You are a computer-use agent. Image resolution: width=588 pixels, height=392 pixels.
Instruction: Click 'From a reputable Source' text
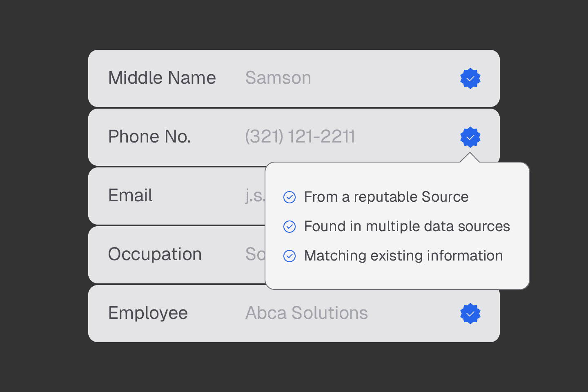tap(386, 197)
